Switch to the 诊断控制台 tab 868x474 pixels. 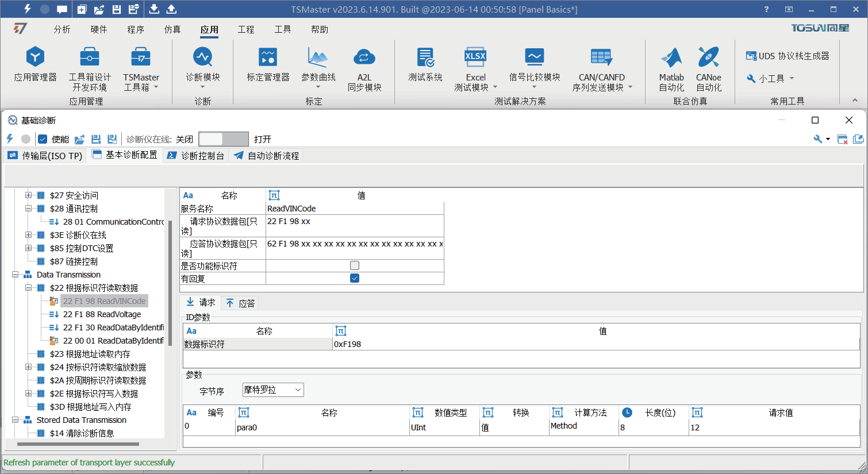[196, 156]
